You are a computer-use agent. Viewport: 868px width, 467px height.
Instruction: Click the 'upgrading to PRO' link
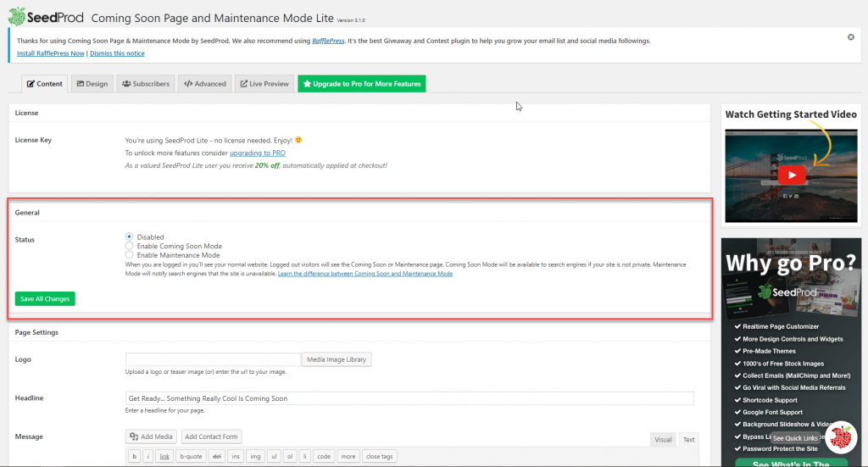click(x=257, y=153)
